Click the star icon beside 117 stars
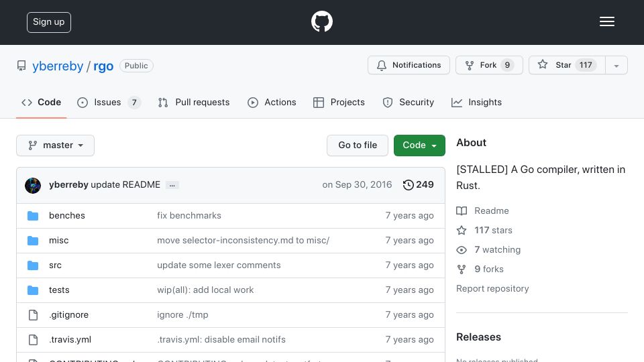This screenshot has height=362, width=644. click(x=462, y=230)
